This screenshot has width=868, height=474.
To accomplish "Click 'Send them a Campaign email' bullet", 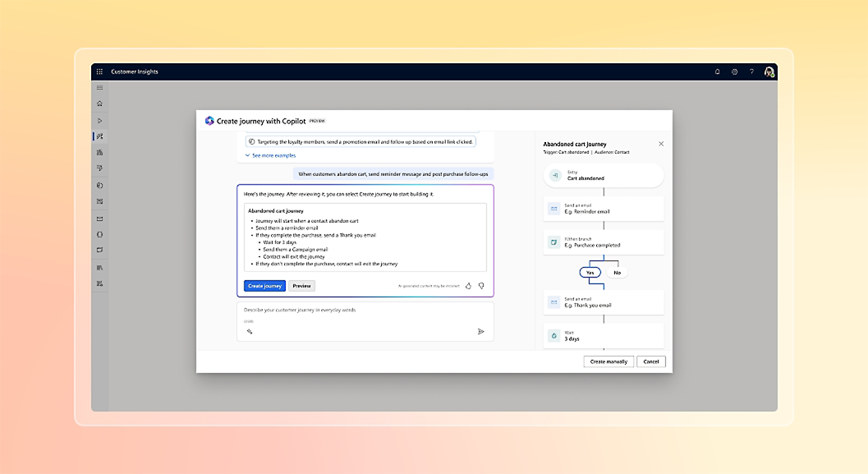I will tap(295, 249).
